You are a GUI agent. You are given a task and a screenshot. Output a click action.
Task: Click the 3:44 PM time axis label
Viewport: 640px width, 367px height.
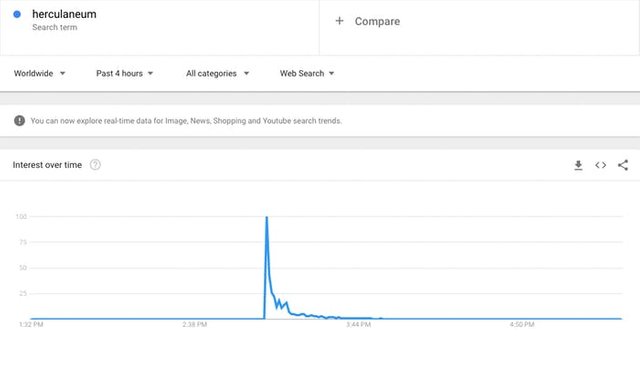358,325
